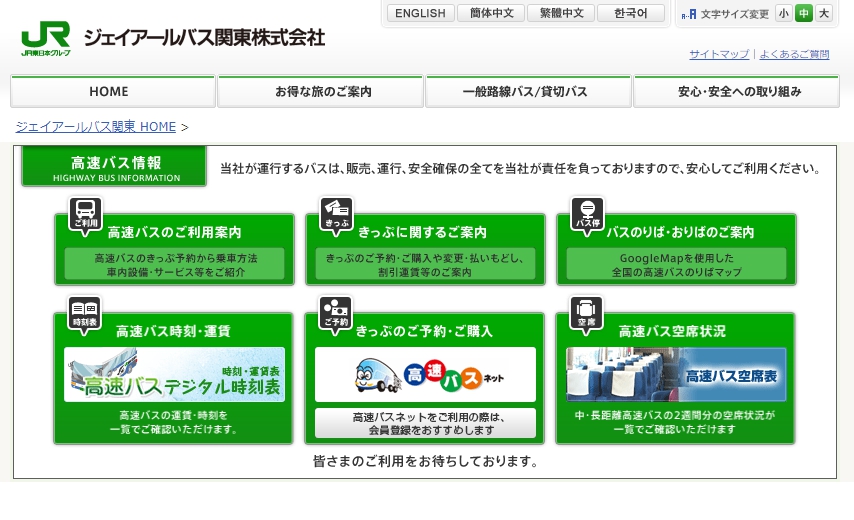Click the 時刻表 timetable book icon
Viewport: 854px width, 520px height.
84,314
